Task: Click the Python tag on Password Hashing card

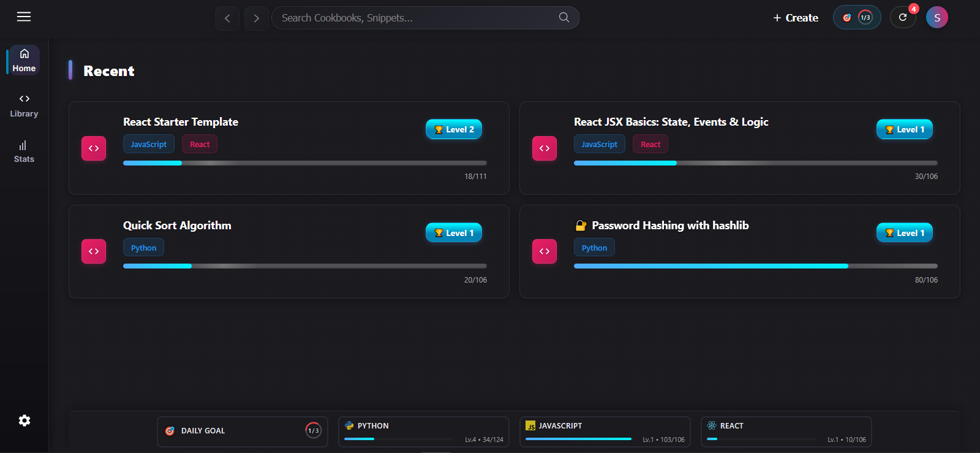Action: tap(594, 248)
